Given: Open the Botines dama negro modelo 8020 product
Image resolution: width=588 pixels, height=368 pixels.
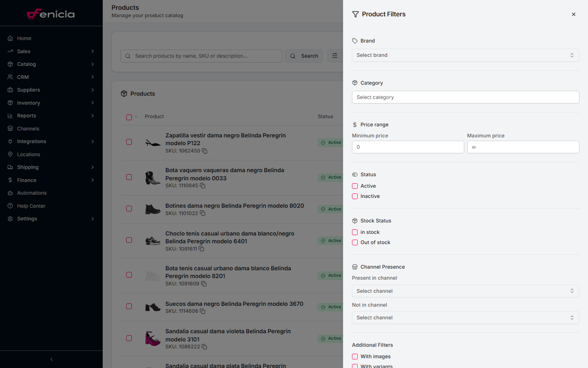Looking at the screenshot, I should pos(234,206).
